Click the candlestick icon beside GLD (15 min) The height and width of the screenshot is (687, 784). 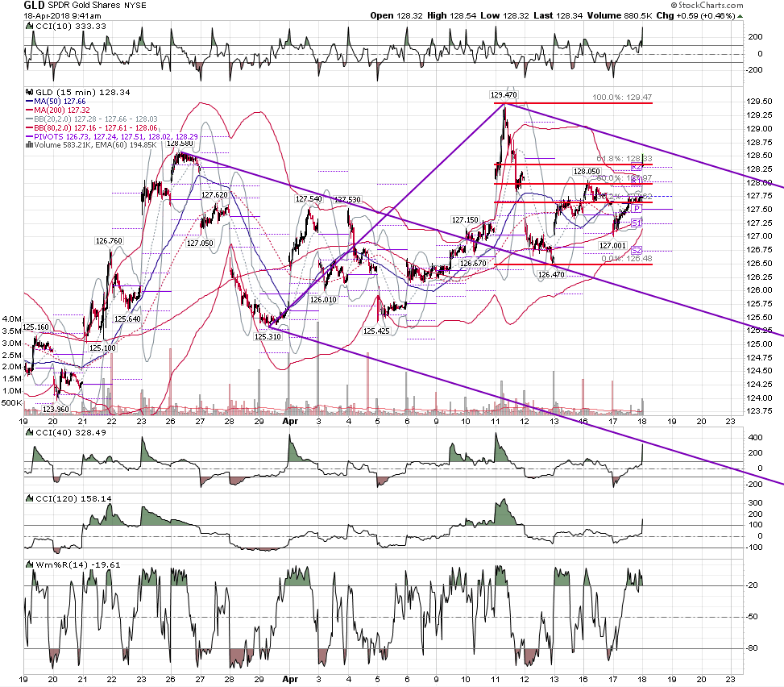click(x=30, y=93)
